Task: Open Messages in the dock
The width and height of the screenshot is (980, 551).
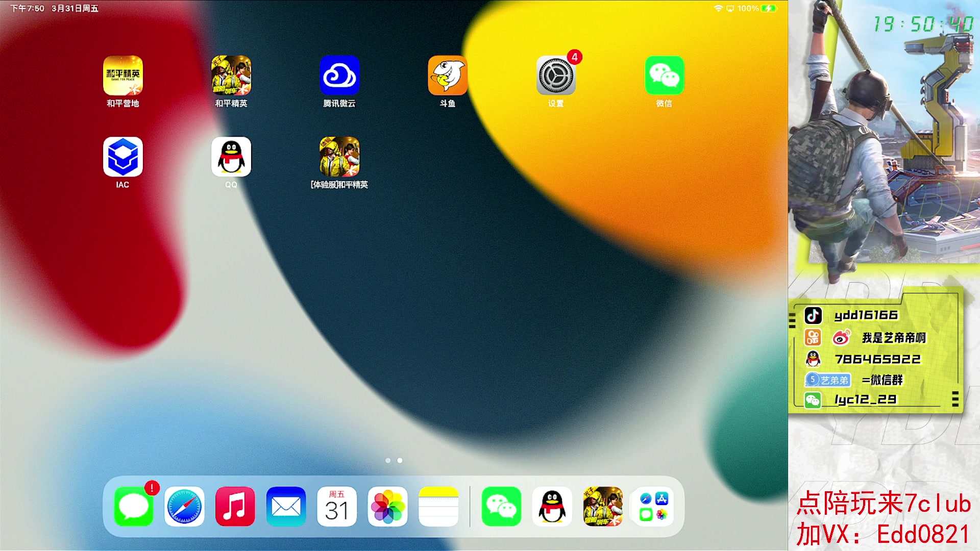Action: point(134,507)
